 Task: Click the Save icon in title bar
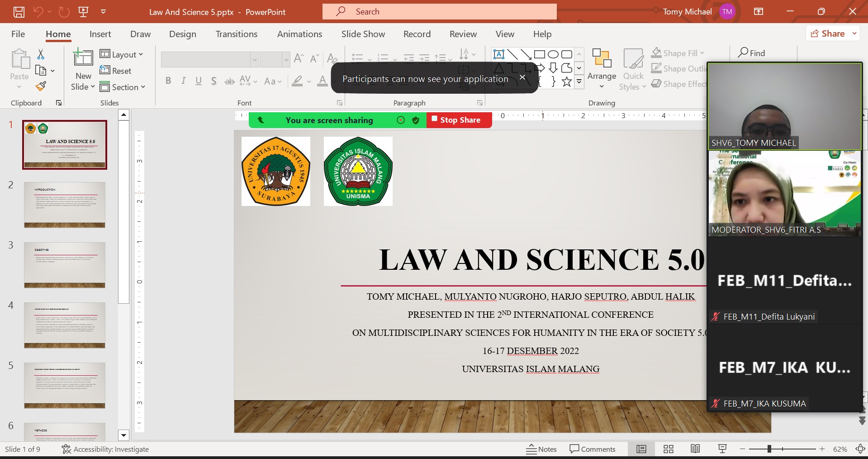tap(19, 12)
